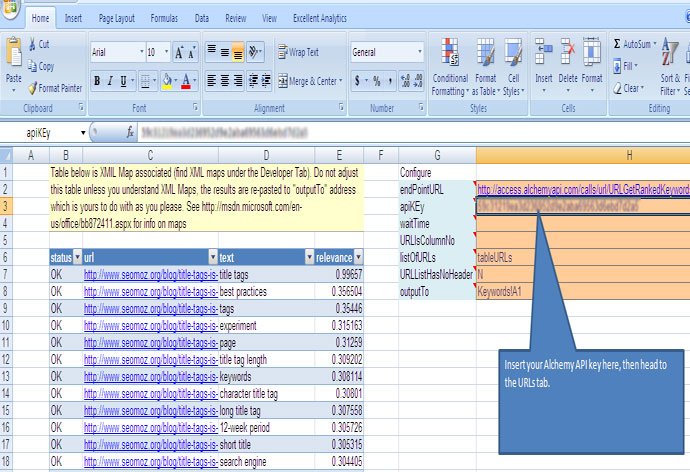Click the Copy icon

32,66
